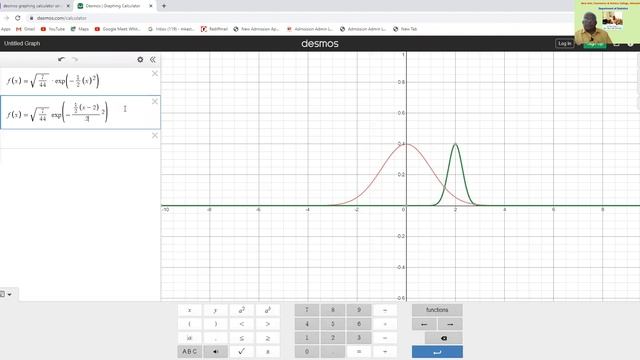Tap the number 8 key
The height and width of the screenshot is (360, 640).
[333, 310]
